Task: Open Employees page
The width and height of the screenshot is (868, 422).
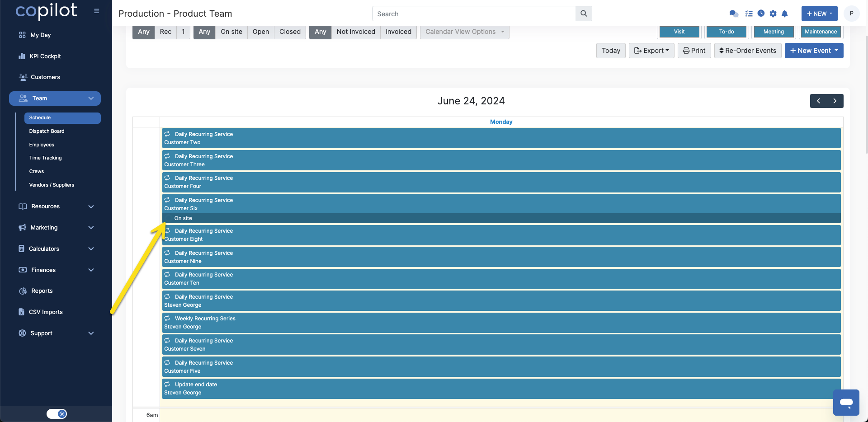Action: pos(42,145)
